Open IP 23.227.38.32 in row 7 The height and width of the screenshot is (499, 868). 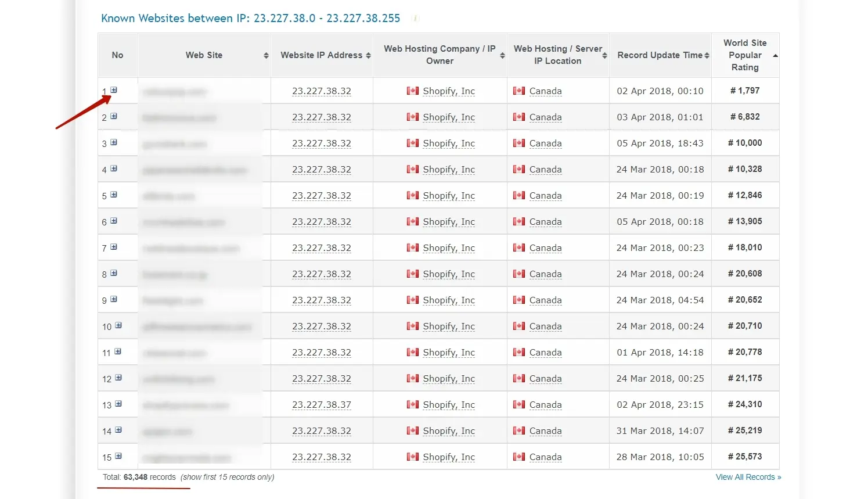click(321, 248)
